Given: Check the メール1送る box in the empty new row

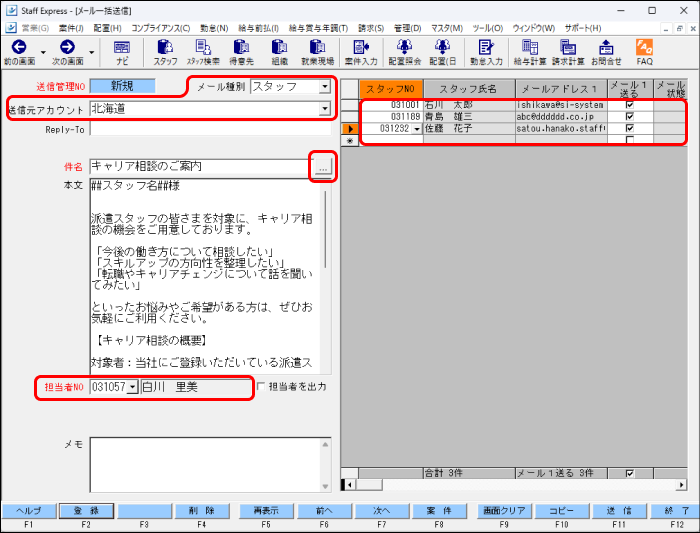Looking at the screenshot, I should pyautogui.click(x=629, y=140).
